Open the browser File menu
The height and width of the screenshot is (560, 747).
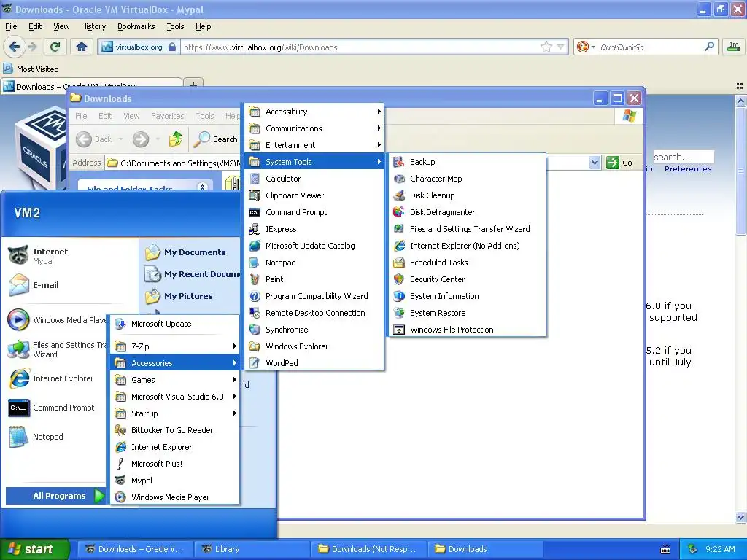tap(11, 26)
